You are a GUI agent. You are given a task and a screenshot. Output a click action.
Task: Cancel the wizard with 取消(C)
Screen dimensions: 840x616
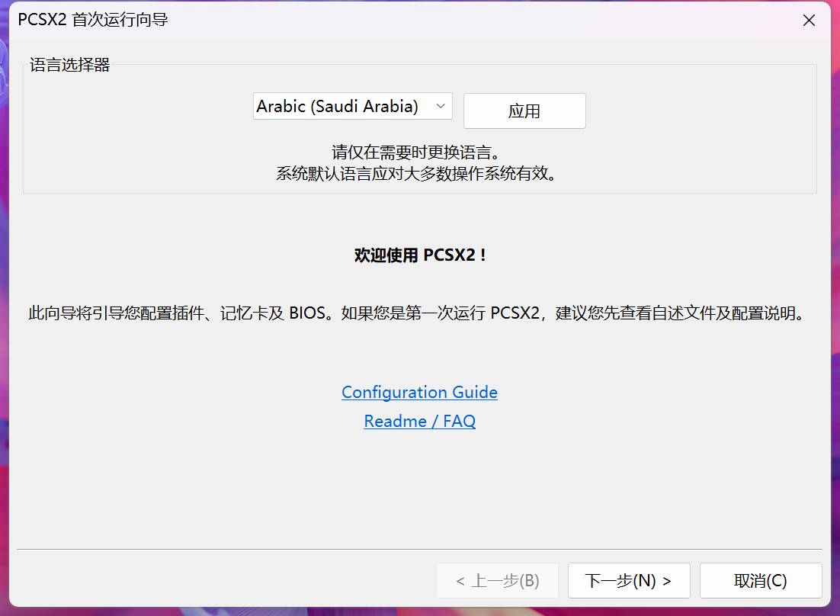(x=761, y=580)
